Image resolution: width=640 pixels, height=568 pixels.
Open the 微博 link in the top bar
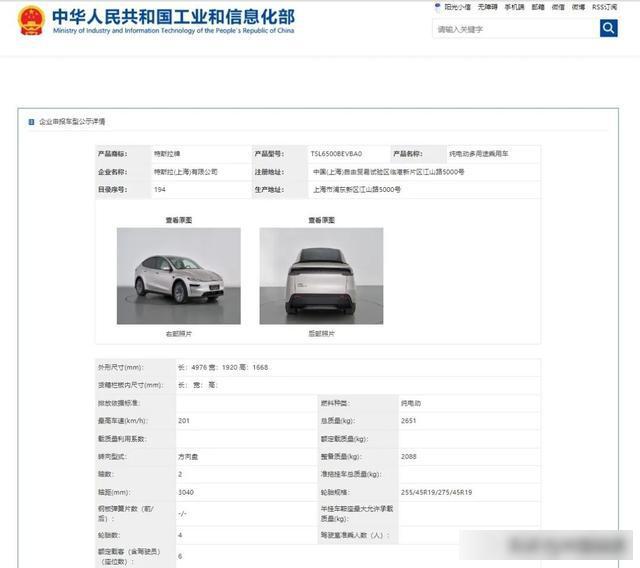click(578, 7)
